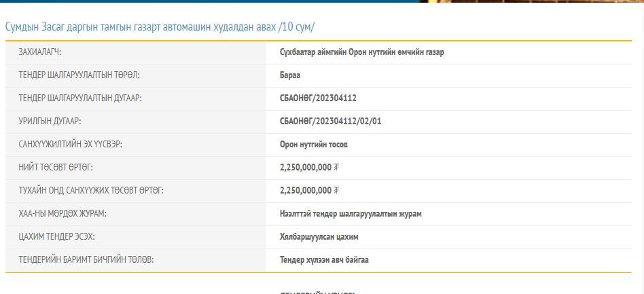Click the Бараа tender type value

coord(290,75)
